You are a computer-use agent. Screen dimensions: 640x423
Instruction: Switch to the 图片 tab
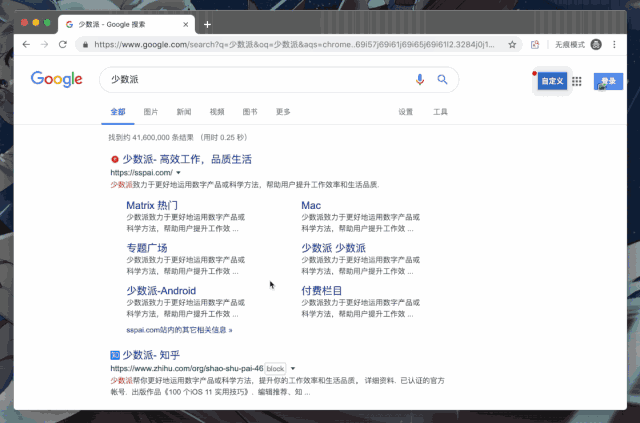[x=151, y=112]
